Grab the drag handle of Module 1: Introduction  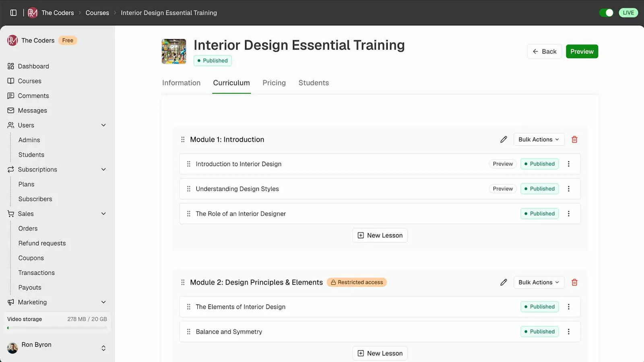coord(183,140)
